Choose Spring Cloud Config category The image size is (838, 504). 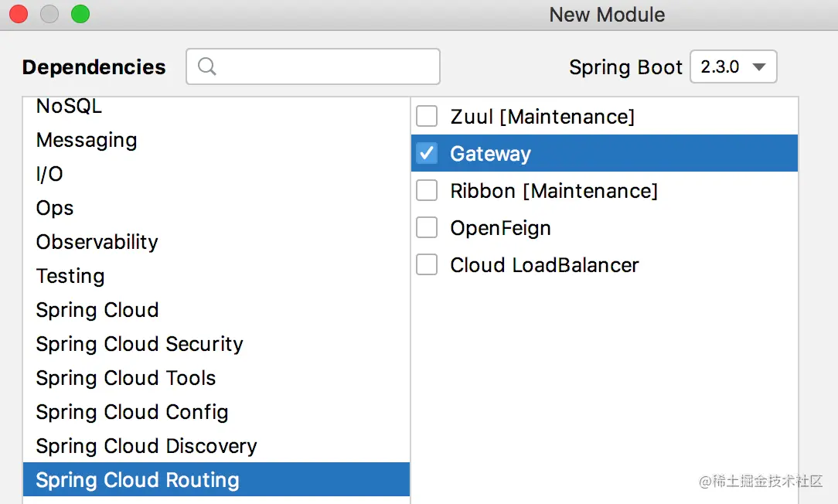pyautogui.click(x=132, y=412)
